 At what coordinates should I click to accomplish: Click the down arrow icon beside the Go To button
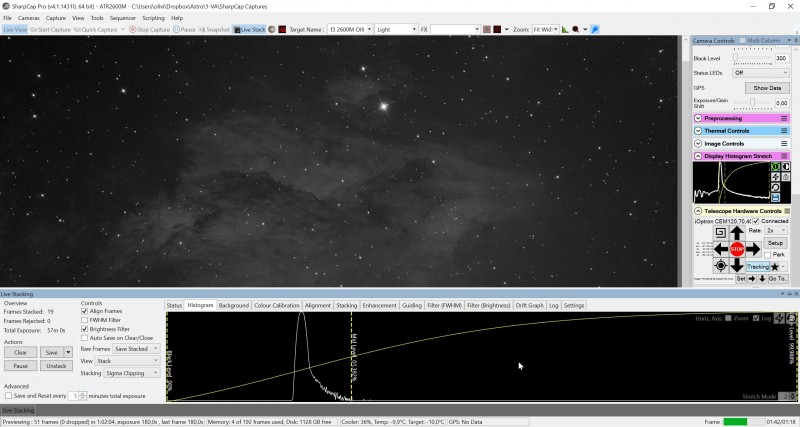click(762, 279)
